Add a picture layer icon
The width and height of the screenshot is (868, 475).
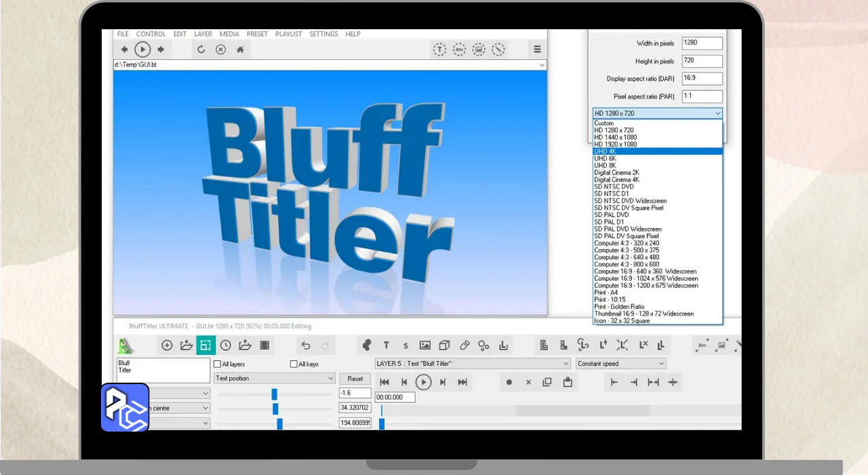425,345
